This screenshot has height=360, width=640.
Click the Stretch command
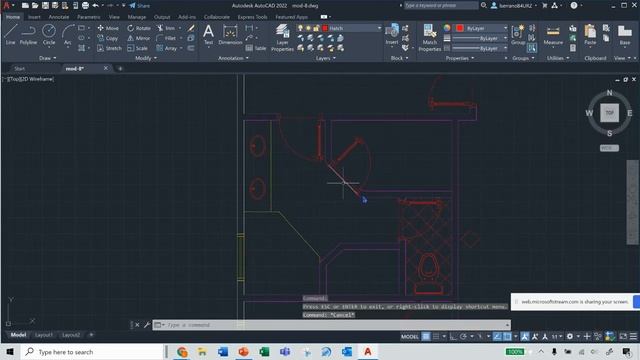tap(109, 48)
